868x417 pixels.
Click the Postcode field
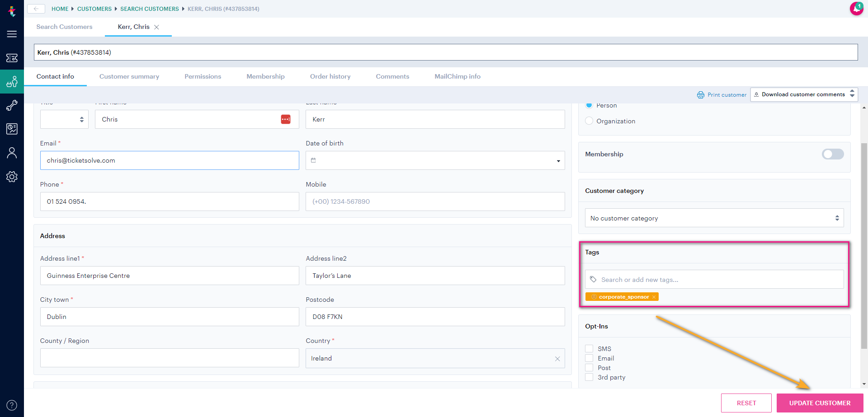(435, 317)
